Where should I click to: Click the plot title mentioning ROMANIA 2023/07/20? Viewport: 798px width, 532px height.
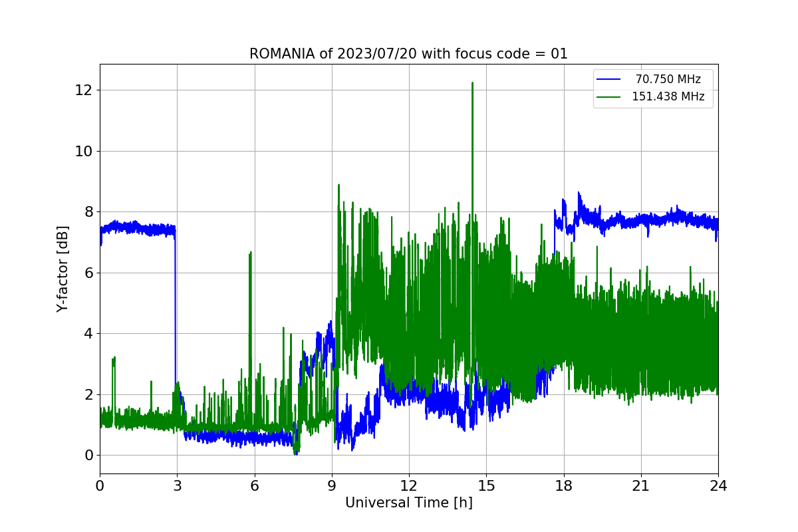pyautogui.click(x=408, y=54)
